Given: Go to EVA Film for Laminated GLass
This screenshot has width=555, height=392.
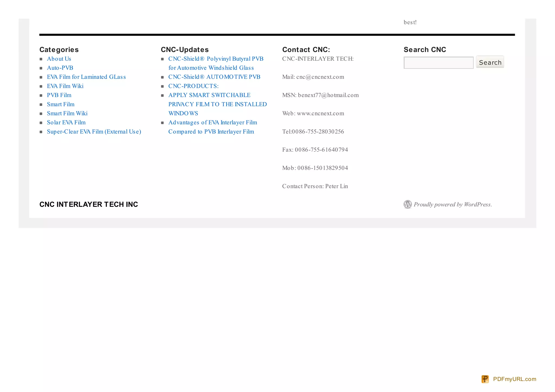Looking at the screenshot, I should tap(86, 77).
